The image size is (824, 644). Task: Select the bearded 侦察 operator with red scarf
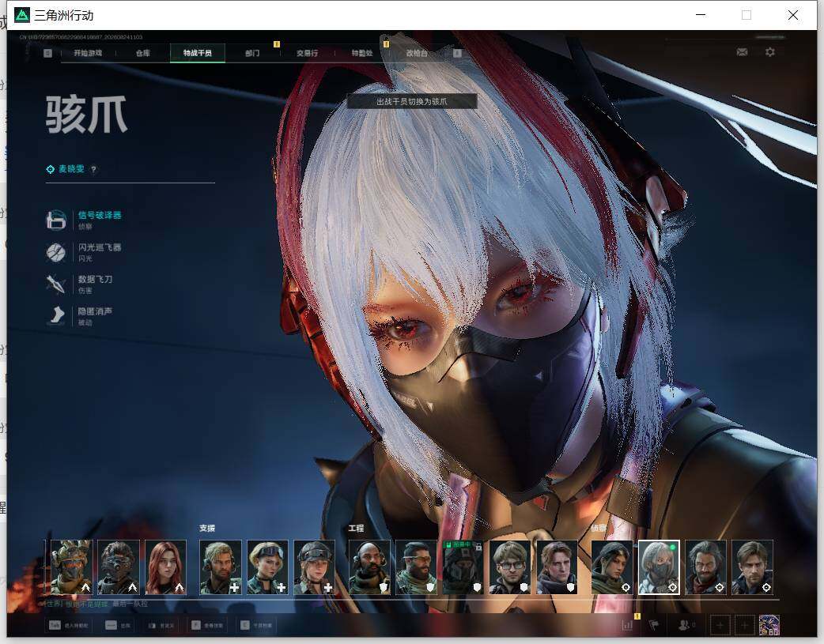point(705,567)
